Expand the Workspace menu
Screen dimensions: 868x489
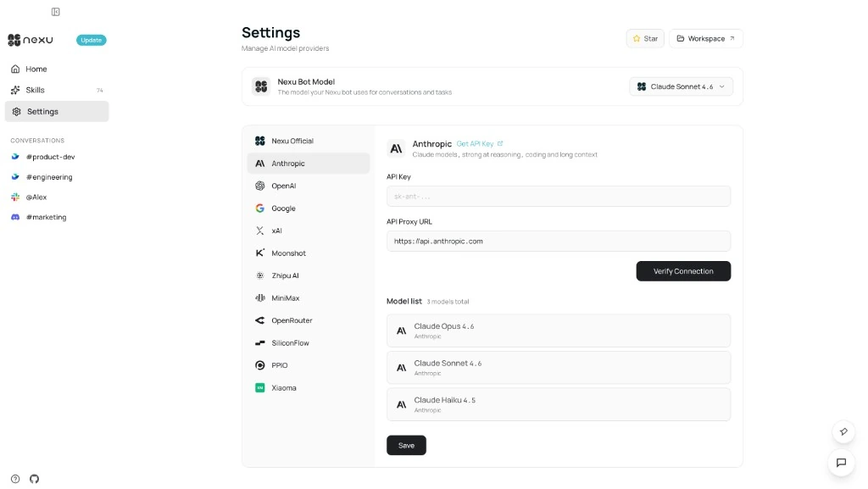click(x=705, y=37)
